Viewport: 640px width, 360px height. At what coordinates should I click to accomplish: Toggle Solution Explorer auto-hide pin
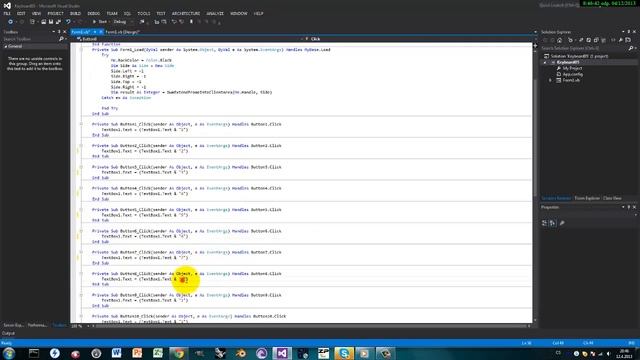tap(629, 32)
